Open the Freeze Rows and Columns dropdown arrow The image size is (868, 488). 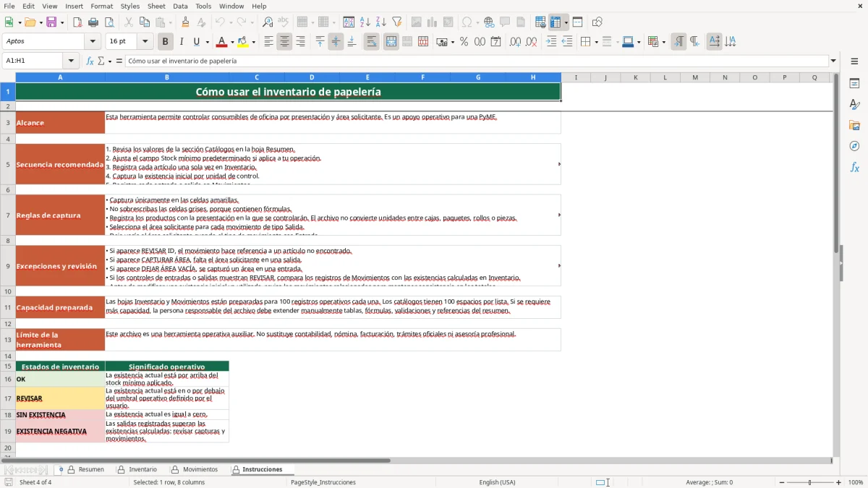(x=566, y=22)
